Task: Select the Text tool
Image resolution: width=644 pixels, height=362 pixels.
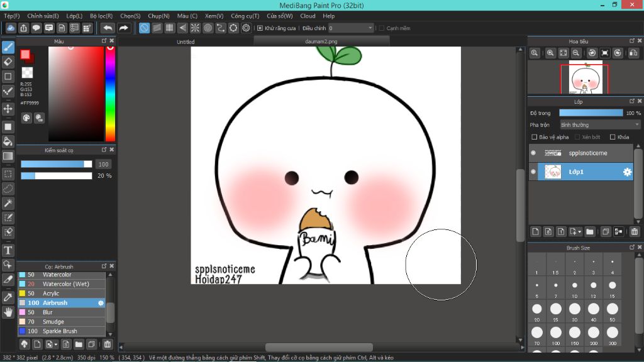Action: [8, 250]
